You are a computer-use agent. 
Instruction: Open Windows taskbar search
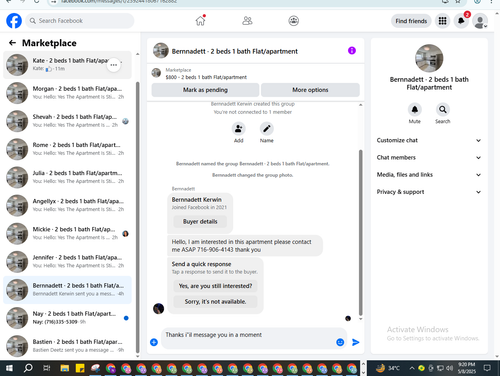[28, 368]
